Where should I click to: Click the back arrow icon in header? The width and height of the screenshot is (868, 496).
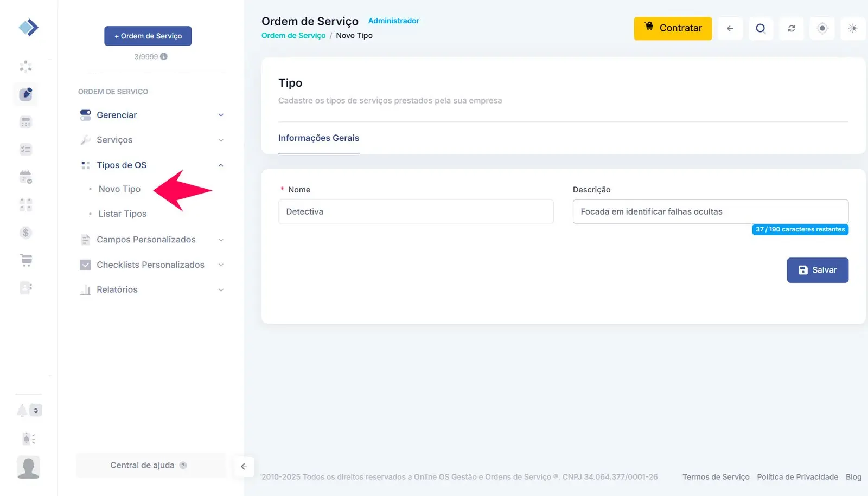pos(730,28)
